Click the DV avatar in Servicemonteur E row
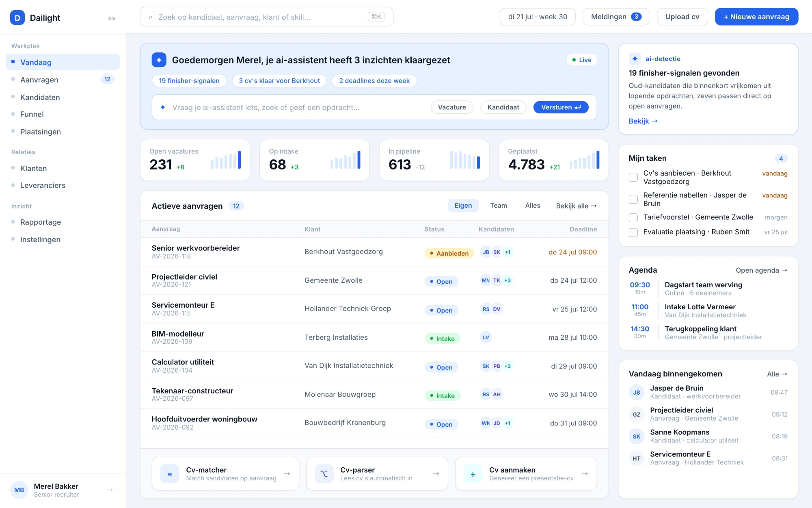 (497, 309)
